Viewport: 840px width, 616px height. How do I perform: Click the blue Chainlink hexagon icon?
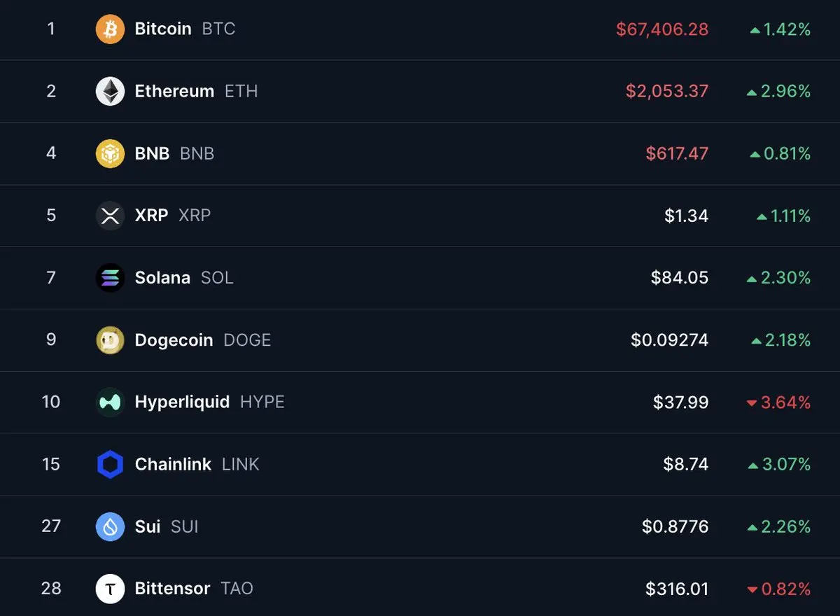110,464
